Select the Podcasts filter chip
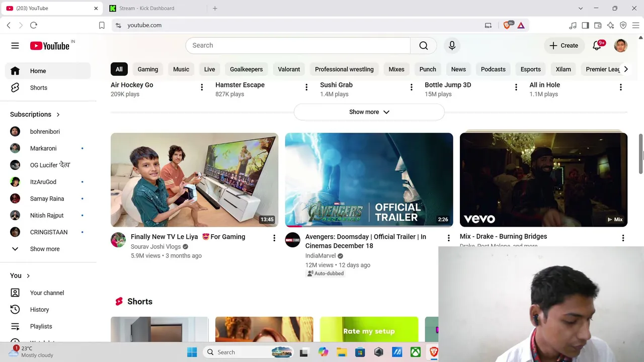 coord(493,69)
